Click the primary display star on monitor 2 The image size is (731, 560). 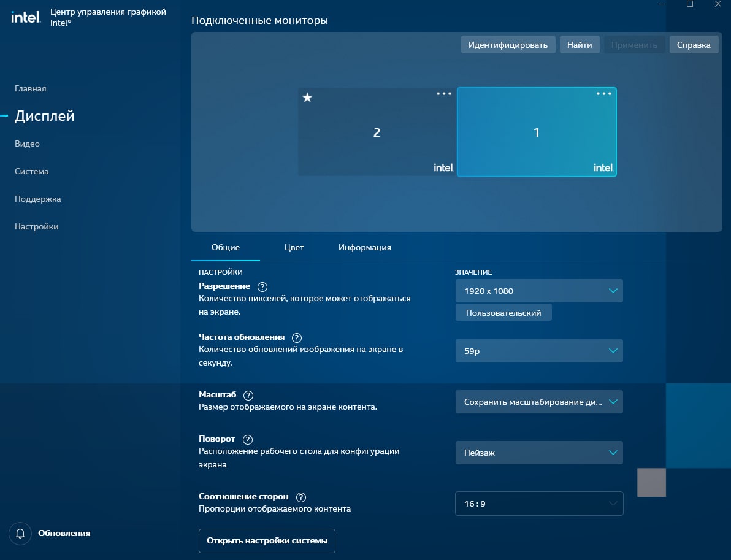[307, 98]
